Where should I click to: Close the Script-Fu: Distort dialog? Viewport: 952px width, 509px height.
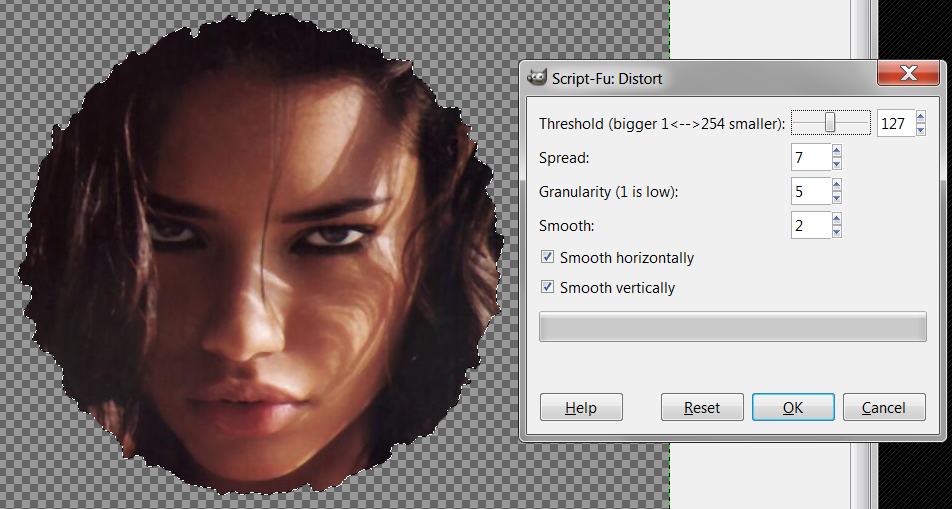908,74
